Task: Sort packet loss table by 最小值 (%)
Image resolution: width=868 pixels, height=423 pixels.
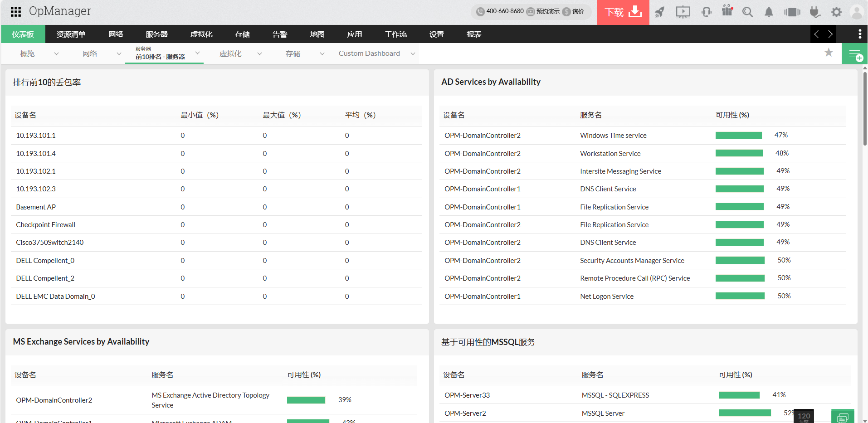Action: tap(200, 115)
